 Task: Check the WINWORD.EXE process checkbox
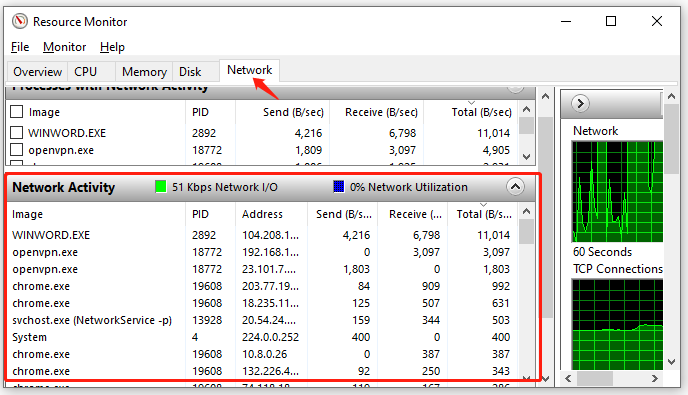17,132
